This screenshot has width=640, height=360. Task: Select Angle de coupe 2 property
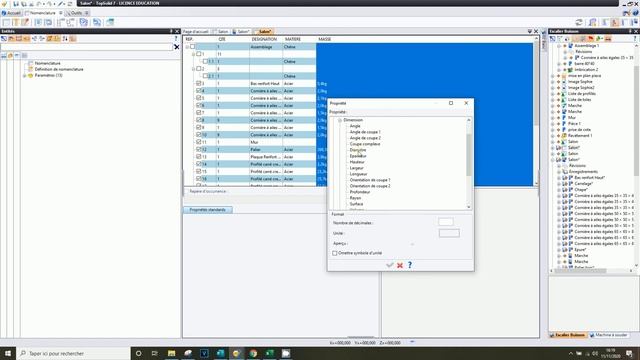(x=365, y=138)
